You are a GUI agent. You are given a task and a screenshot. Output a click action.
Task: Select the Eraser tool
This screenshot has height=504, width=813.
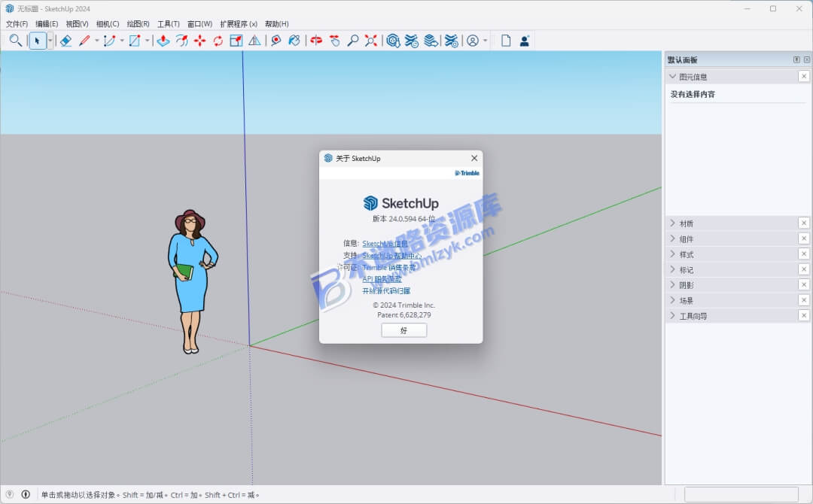tap(65, 41)
